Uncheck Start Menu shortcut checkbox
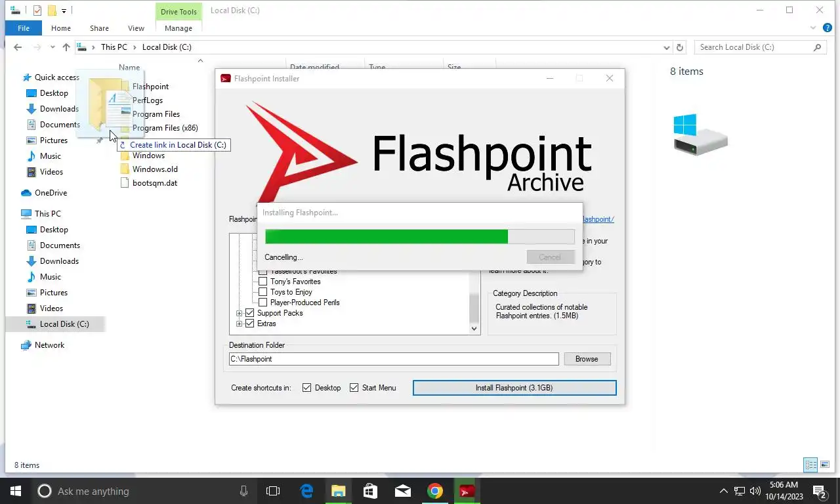The width and height of the screenshot is (840, 504). (x=354, y=388)
